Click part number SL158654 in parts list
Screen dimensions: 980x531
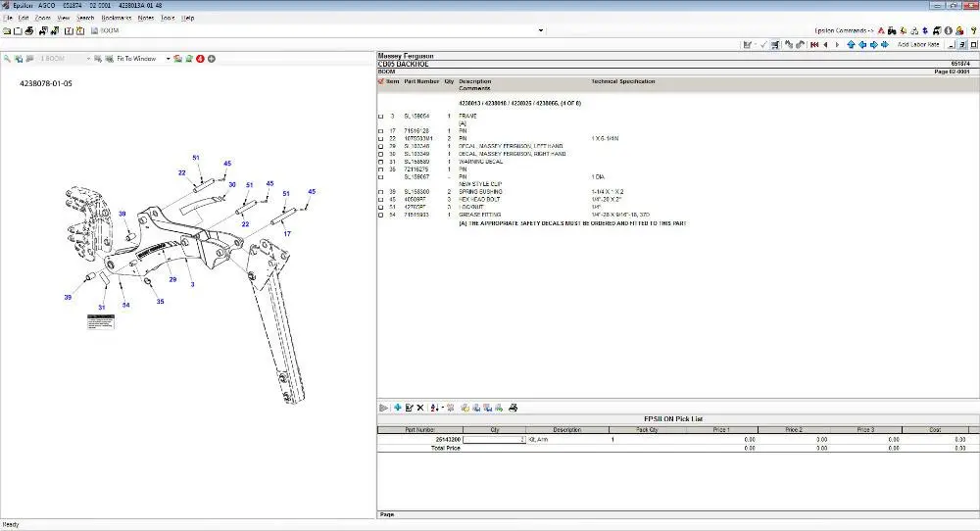coord(416,117)
